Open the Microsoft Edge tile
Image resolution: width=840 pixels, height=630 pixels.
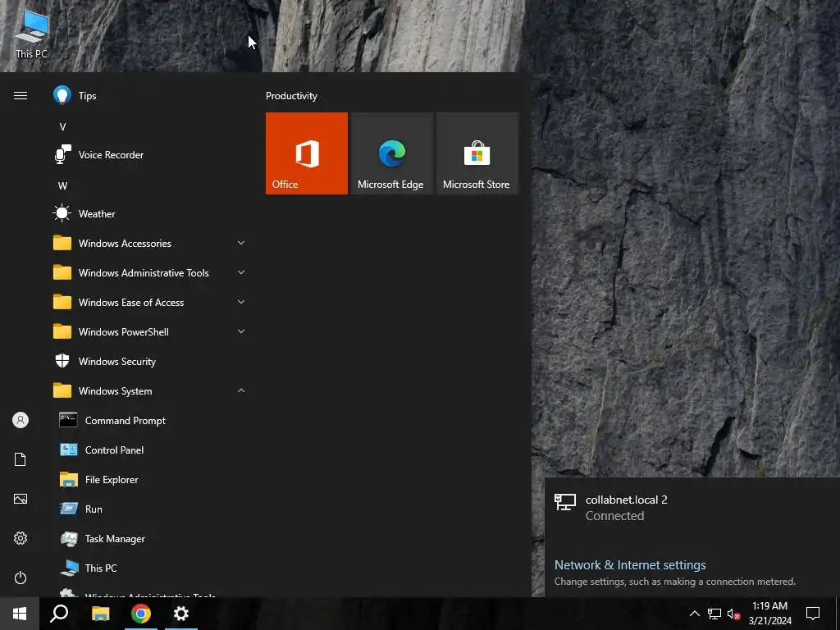[x=391, y=153]
